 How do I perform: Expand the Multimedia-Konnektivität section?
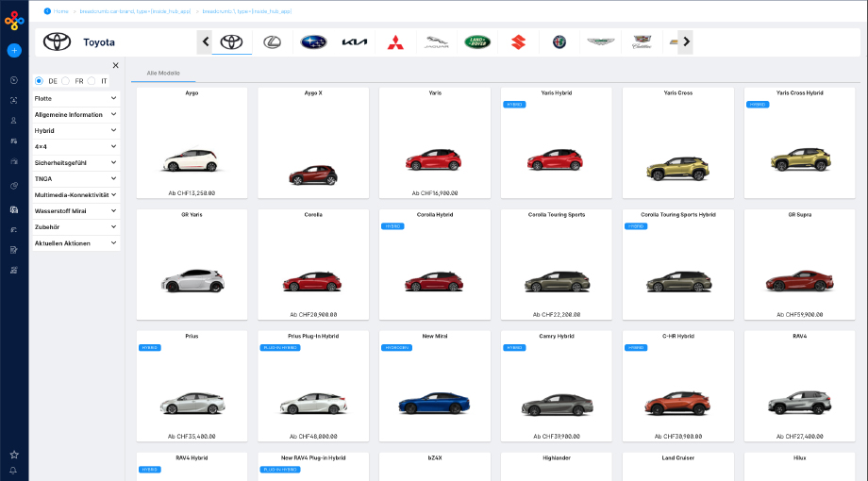click(x=75, y=195)
